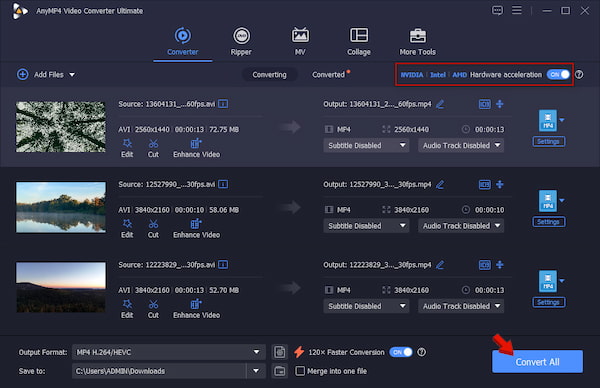Viewport: 600px width, 388px height.
Task: Edit the 12527990 video
Action: click(127, 229)
